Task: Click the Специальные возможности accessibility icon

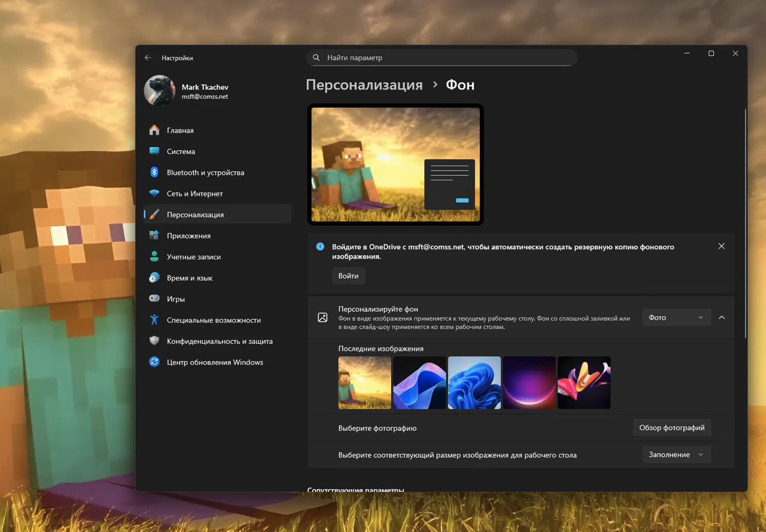Action: pyautogui.click(x=154, y=320)
